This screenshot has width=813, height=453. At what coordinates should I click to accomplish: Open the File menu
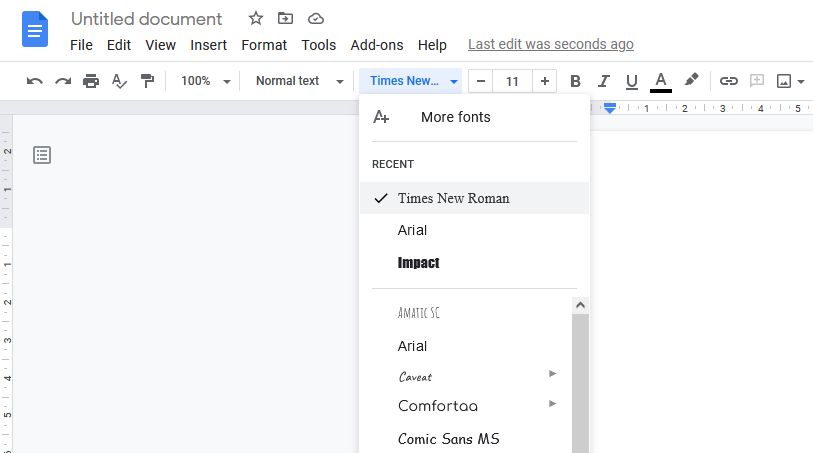(x=81, y=45)
